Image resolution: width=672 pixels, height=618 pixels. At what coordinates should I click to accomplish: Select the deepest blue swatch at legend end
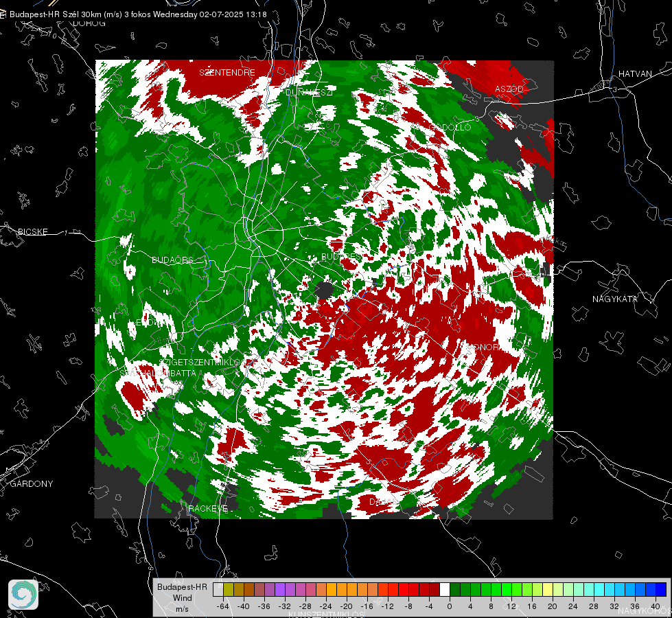(x=661, y=589)
